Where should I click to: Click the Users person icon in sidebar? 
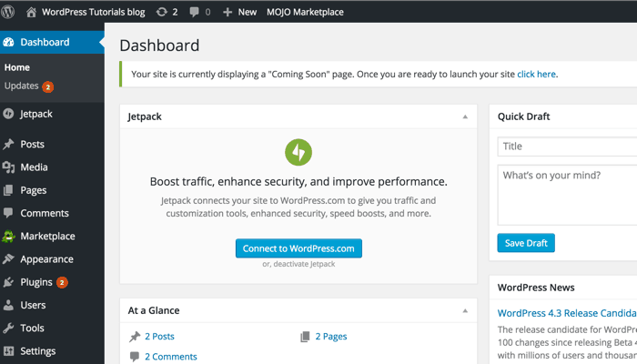pos(8,305)
